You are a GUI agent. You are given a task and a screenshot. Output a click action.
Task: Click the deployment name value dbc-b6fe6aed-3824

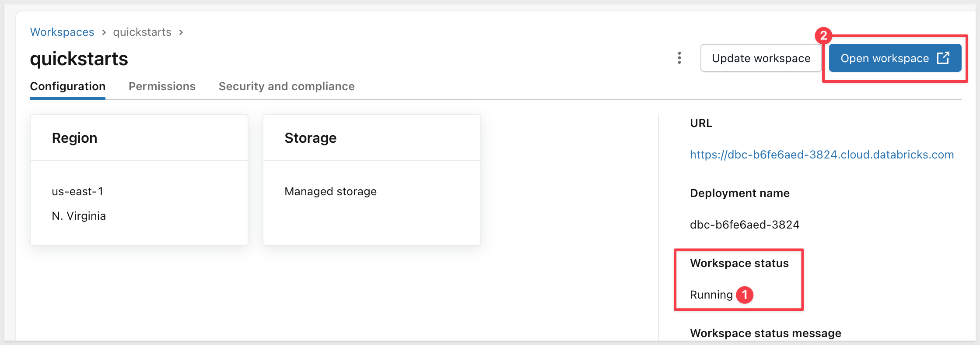click(x=745, y=225)
